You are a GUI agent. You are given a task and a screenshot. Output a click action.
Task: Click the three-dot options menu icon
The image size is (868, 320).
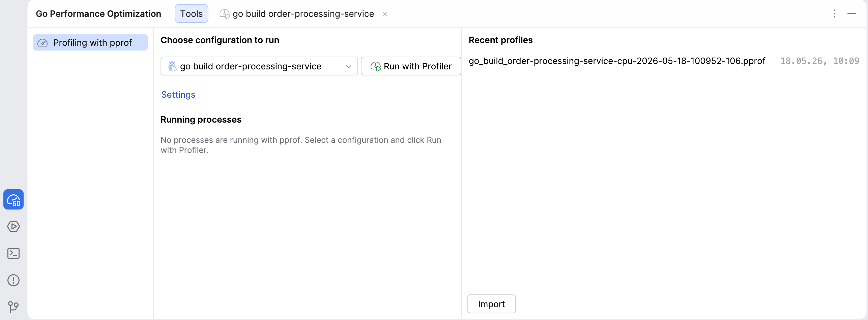(x=834, y=13)
